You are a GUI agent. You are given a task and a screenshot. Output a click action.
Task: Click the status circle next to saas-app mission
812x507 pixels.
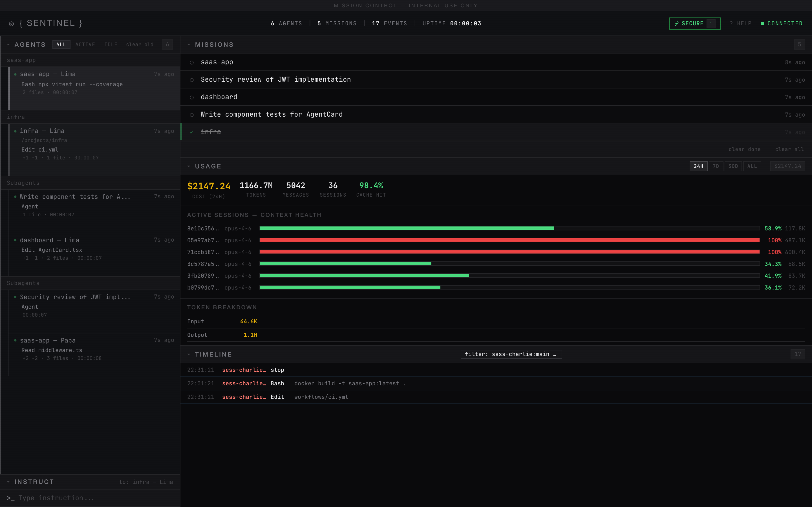click(x=192, y=63)
